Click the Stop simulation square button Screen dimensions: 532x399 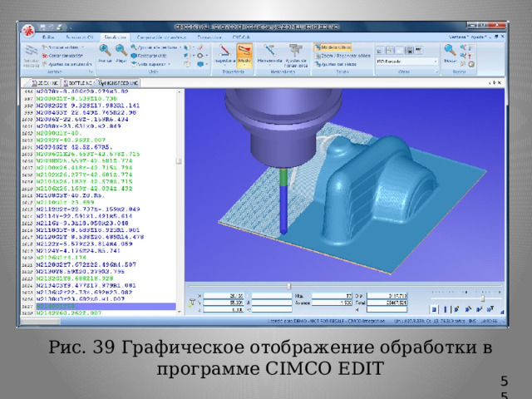tap(434, 309)
